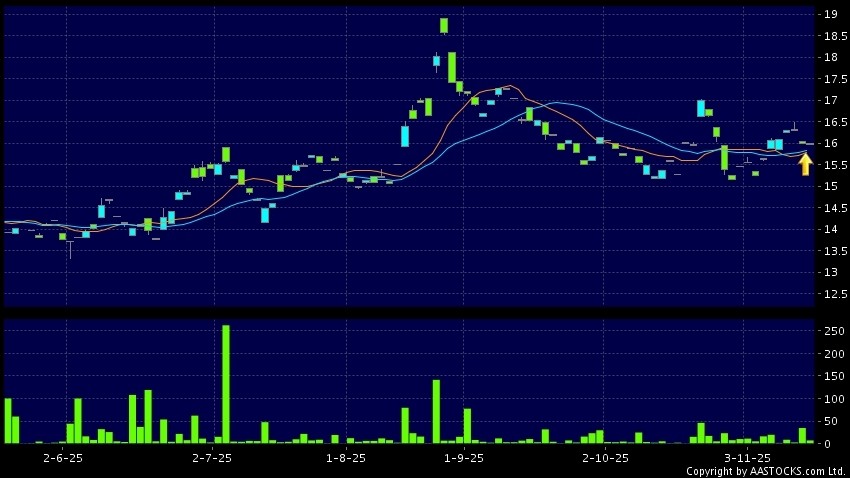Image resolution: width=850 pixels, height=478 pixels.
Task: Select the 12.5 price axis label
Action: click(x=830, y=294)
